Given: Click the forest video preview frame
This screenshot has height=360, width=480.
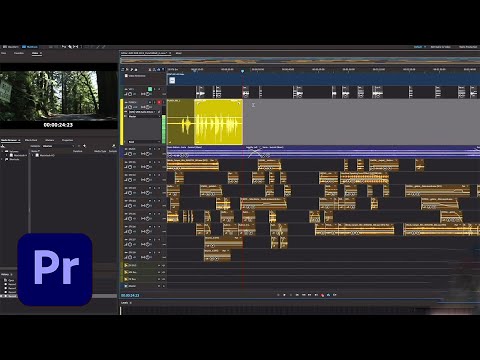Looking at the screenshot, I should tap(58, 96).
